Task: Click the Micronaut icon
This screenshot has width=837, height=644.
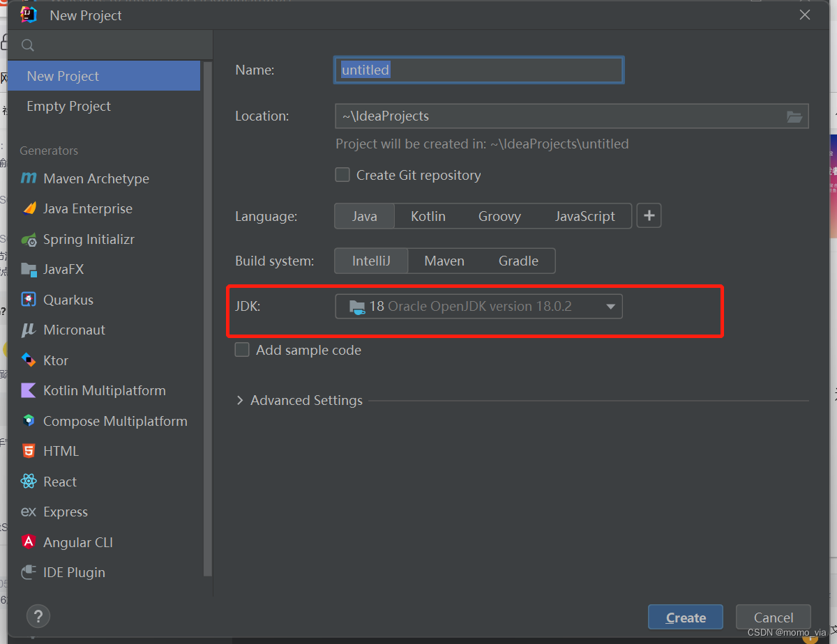Action: pos(29,330)
